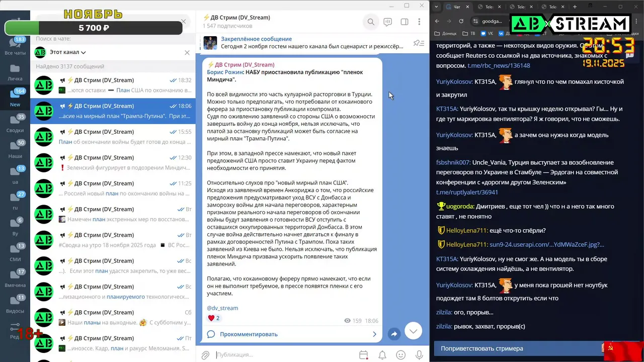Close the Этот канал search filter
Screen dimensions: 644x362
[x=187, y=53]
